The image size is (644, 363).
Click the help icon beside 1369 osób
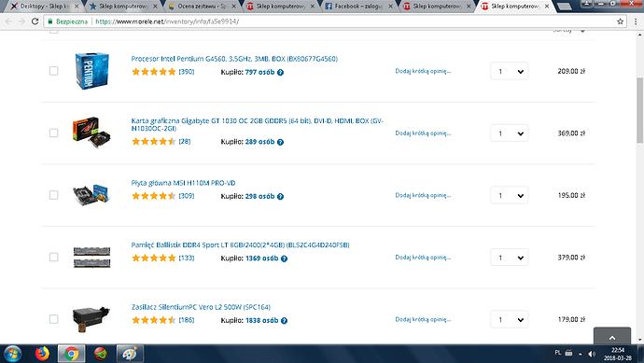pyautogui.click(x=284, y=258)
